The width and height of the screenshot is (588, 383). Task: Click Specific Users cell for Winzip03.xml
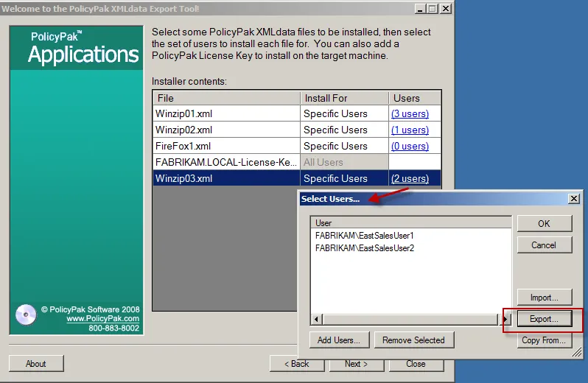pos(344,178)
